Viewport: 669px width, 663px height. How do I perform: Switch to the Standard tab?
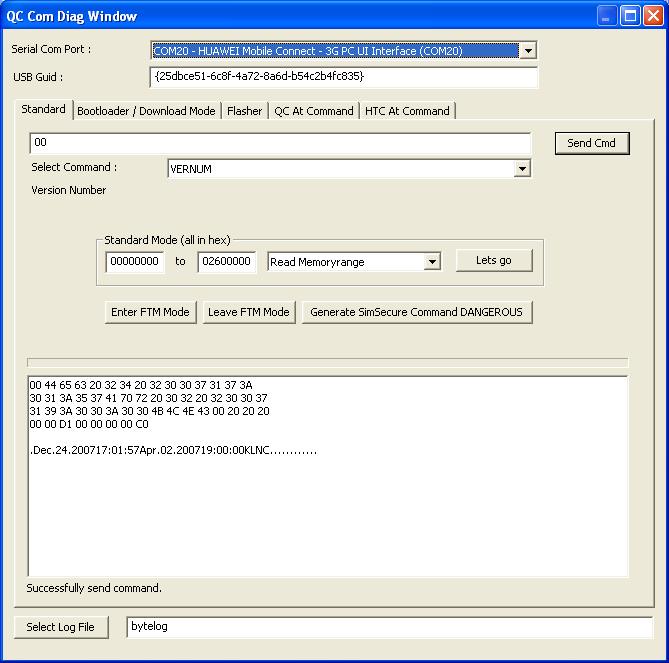point(44,110)
